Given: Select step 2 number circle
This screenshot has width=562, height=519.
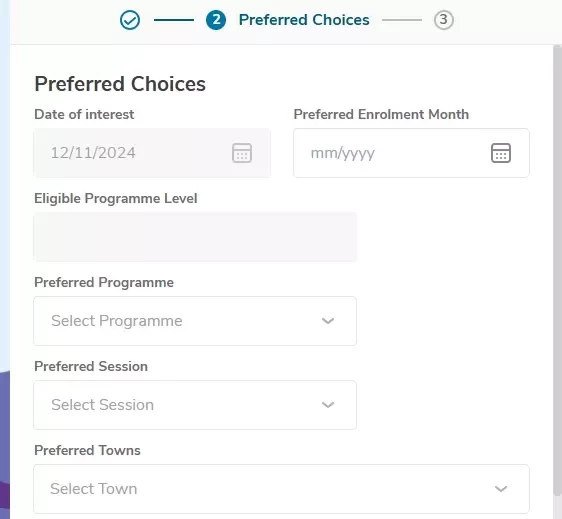Looking at the screenshot, I should pos(216,20).
